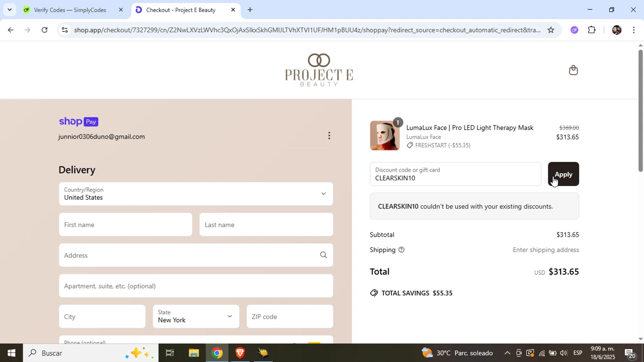Switch to the Verify Codes SimplyCodes tab
The width and height of the screenshot is (644, 362).
pyautogui.click(x=70, y=10)
